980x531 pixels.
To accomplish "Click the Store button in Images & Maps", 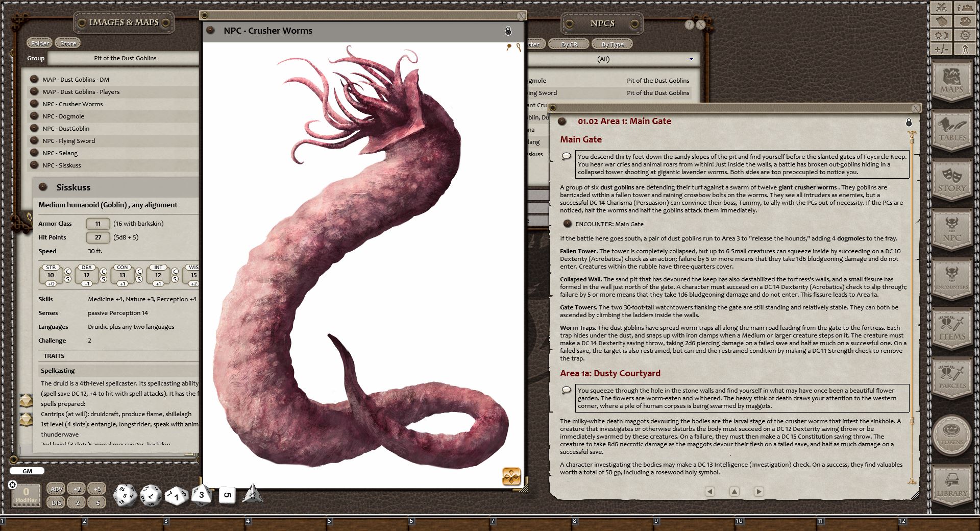I will pos(67,43).
